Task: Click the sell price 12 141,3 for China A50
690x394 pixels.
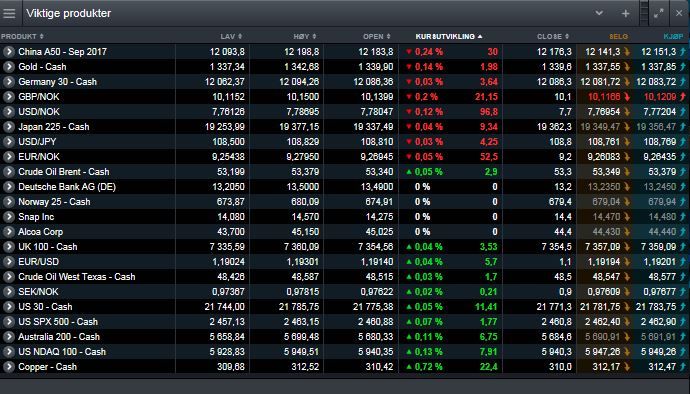Action: click(602, 52)
